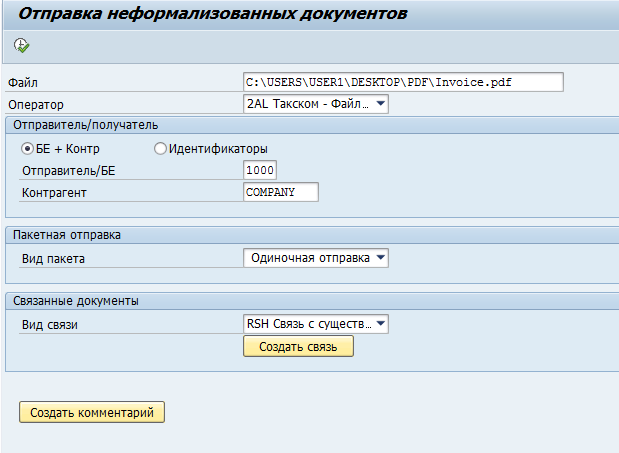Screen dimensions: 619x453
Task: Click the 'Создать комментарий' button
Action: [92, 412]
